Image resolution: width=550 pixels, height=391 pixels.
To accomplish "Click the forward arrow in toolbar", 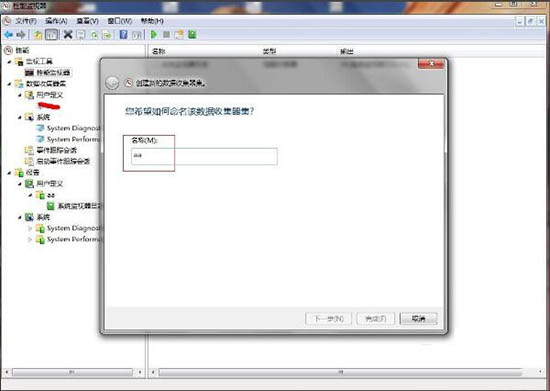I will point(21,34).
